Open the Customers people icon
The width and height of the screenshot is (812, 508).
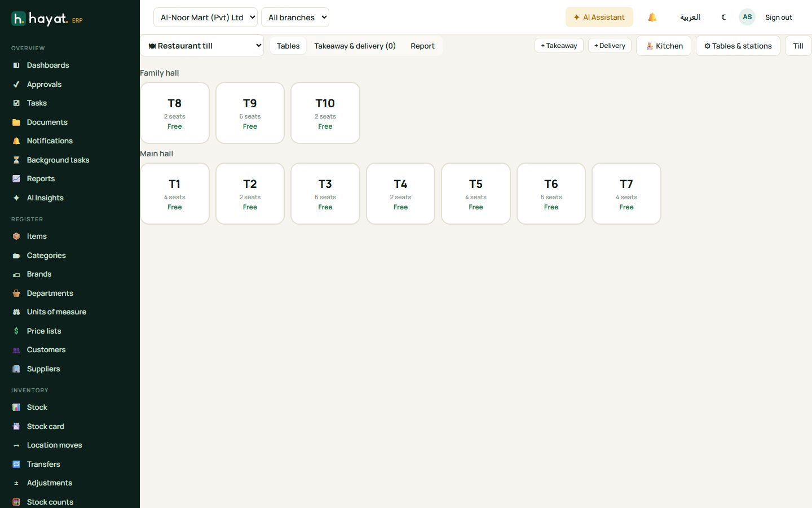tap(16, 350)
